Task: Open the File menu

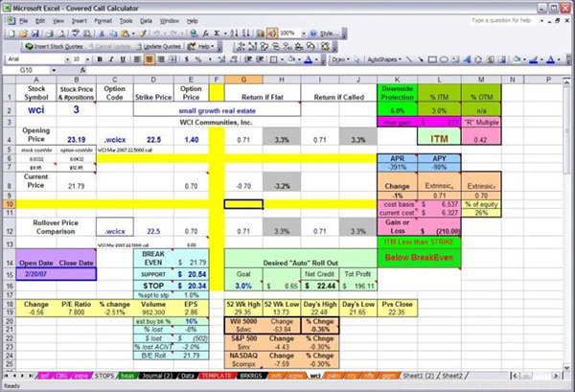Action: [23, 21]
